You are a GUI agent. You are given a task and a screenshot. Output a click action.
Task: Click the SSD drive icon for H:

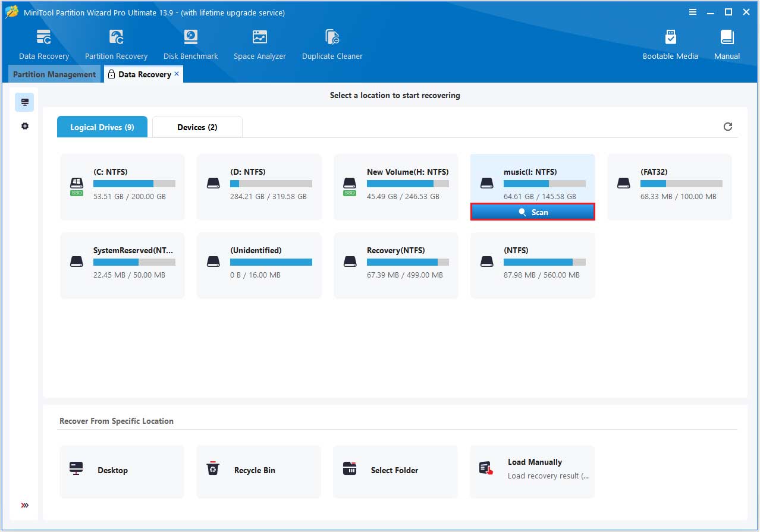[x=350, y=186]
